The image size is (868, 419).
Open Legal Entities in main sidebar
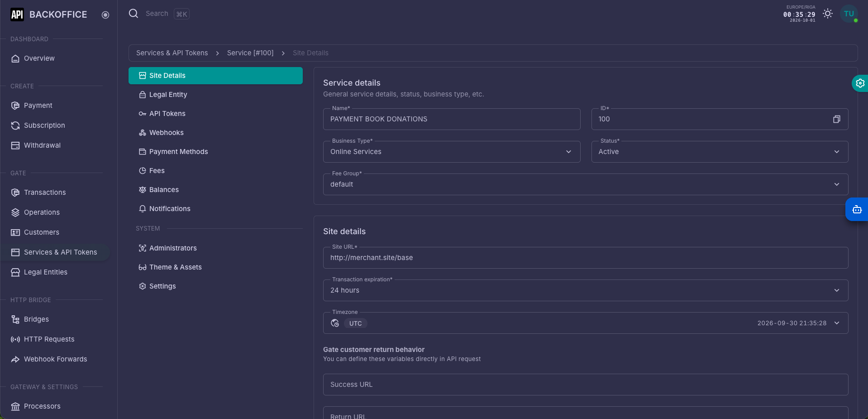(x=54, y=272)
